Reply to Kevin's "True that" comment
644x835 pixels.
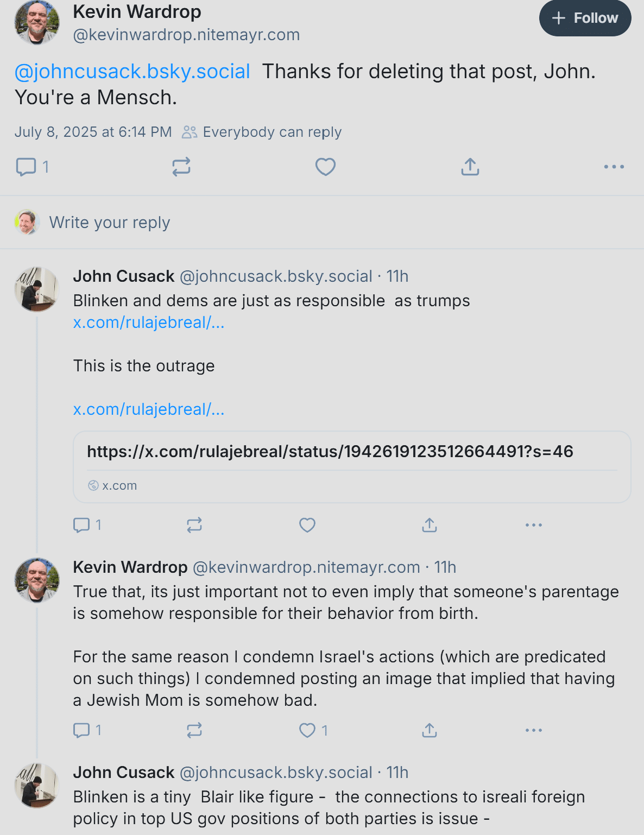81,730
